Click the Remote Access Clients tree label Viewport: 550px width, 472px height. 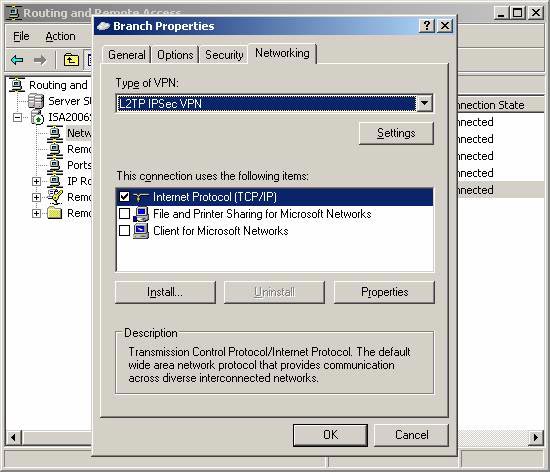[79, 149]
